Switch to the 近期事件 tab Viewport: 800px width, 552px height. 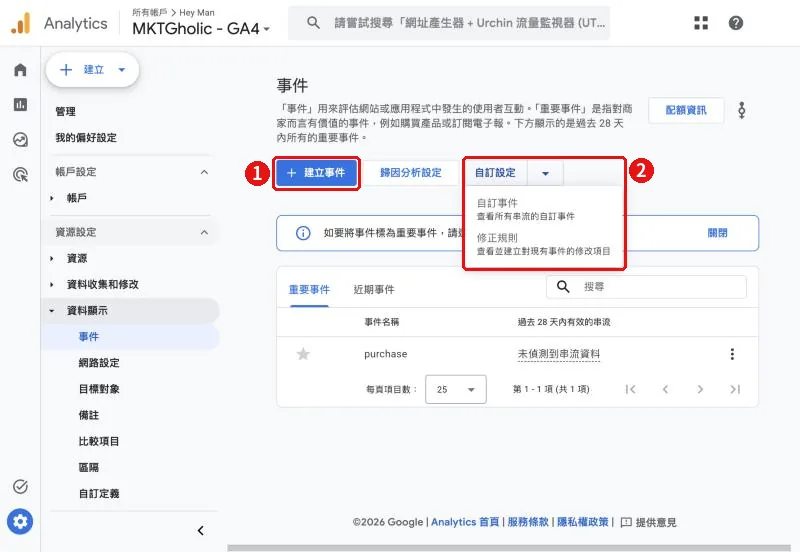coord(374,290)
